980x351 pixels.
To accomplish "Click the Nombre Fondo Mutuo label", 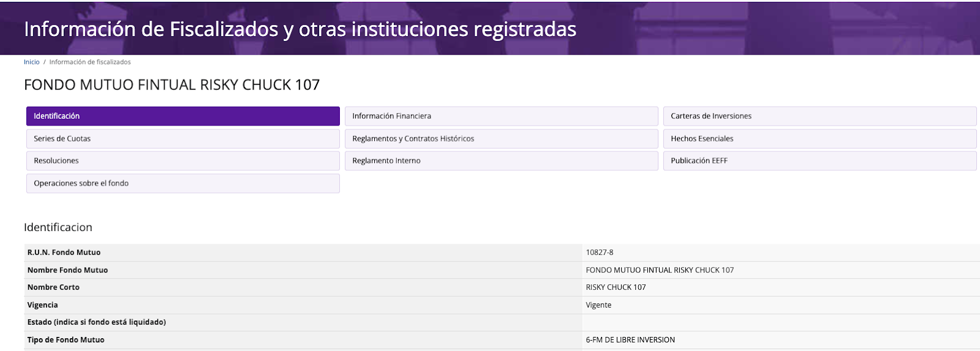I will click(67, 270).
